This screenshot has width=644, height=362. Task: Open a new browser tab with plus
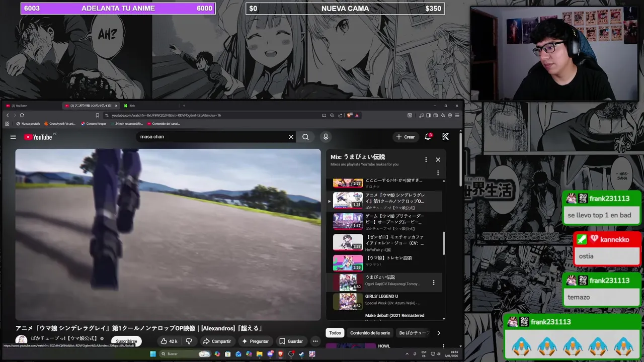184,106
